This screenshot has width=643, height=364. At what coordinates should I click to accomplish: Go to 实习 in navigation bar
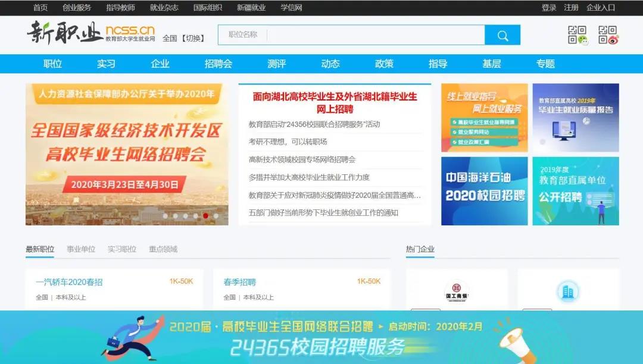[106, 64]
